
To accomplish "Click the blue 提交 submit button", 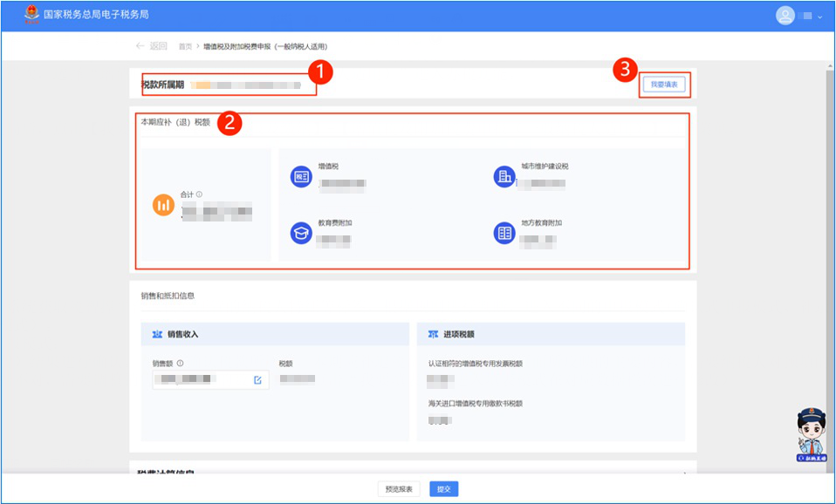I will (x=444, y=489).
